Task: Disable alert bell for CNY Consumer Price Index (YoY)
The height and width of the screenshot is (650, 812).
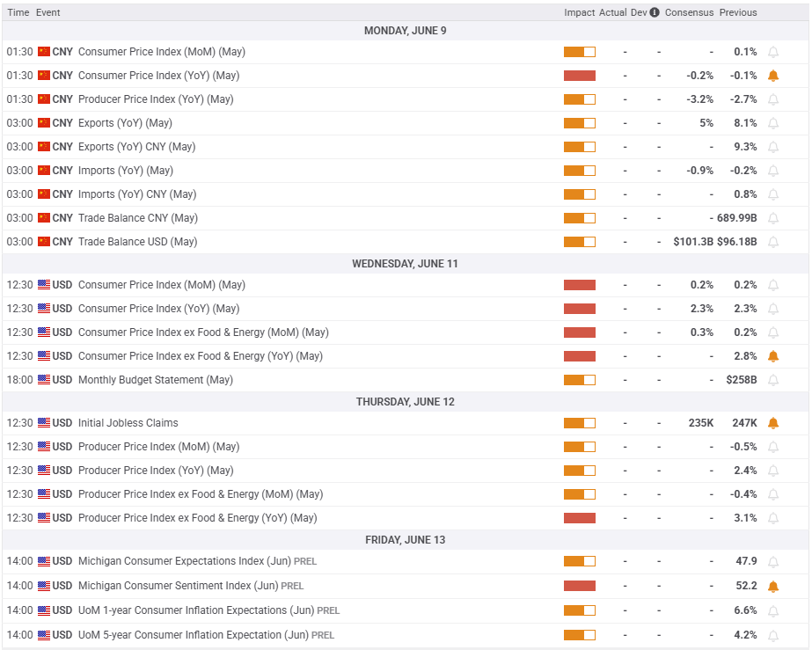Action: pyautogui.click(x=773, y=76)
